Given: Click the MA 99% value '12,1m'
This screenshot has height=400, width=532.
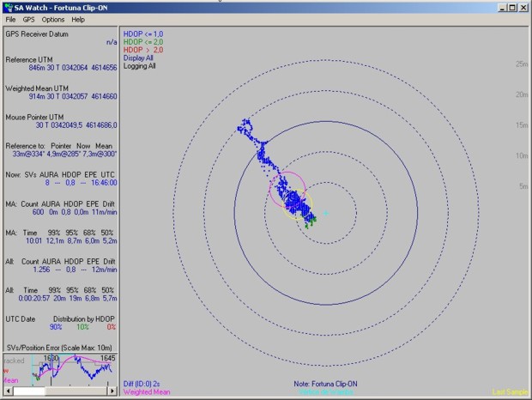Looking at the screenshot, I should point(55,241).
